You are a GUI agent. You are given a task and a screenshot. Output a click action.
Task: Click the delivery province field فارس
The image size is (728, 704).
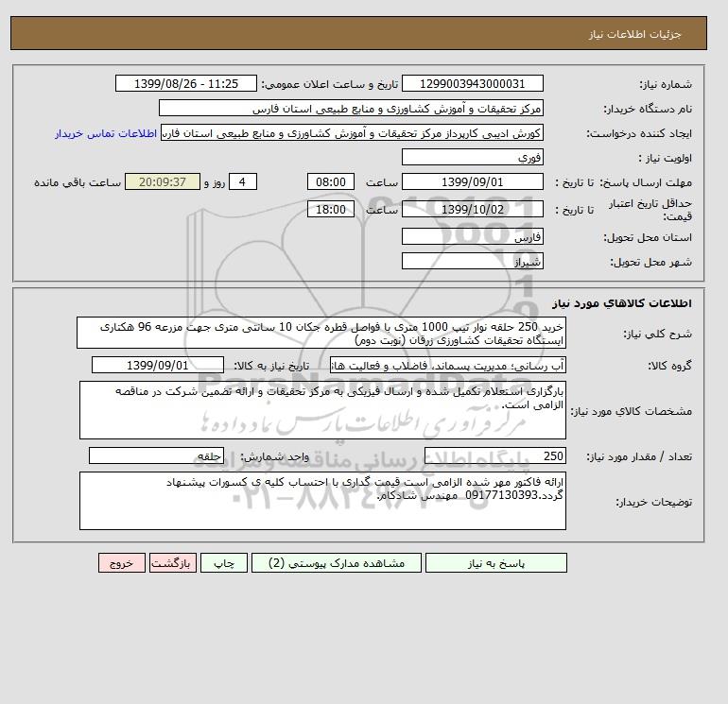[x=472, y=236]
